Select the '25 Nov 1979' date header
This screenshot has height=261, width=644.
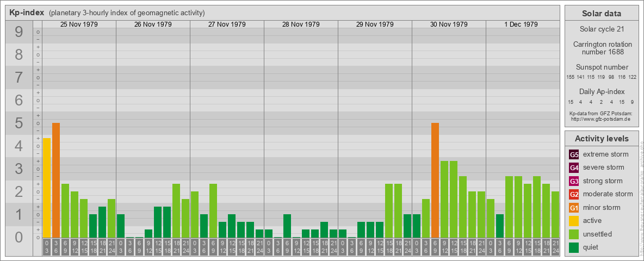click(79, 24)
